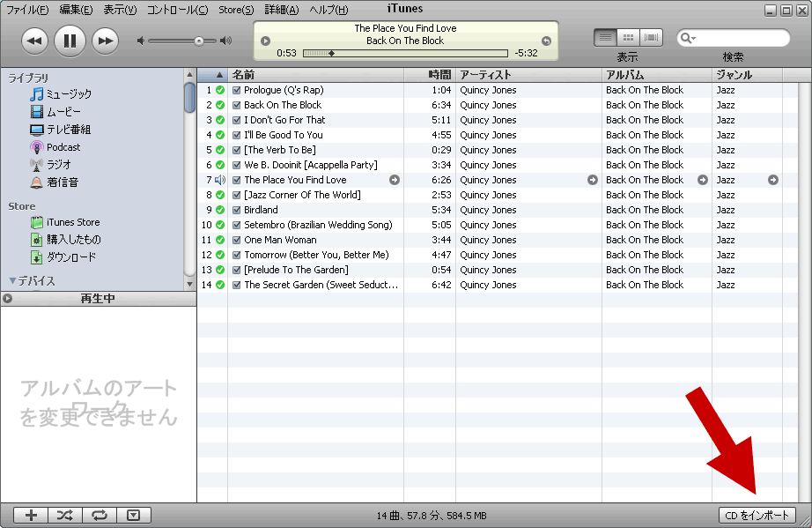Collapse the デバイス section triangle
The image size is (812, 528).
pyautogui.click(x=12, y=281)
